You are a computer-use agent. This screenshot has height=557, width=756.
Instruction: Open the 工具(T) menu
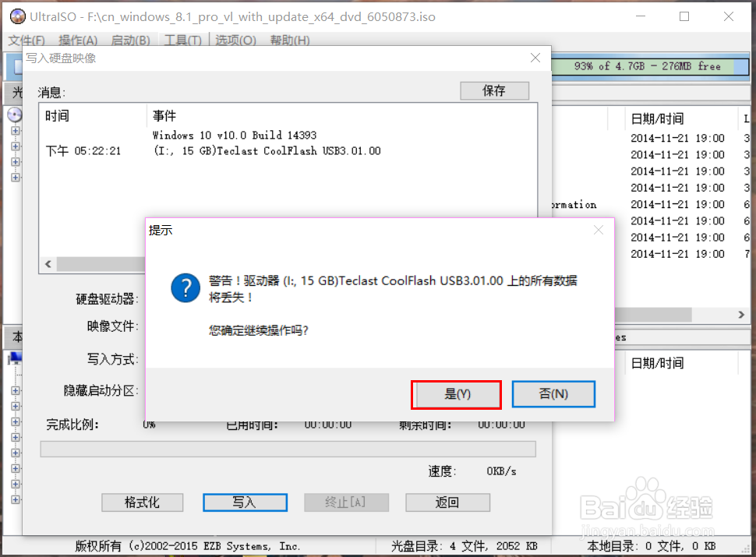pyautogui.click(x=182, y=41)
